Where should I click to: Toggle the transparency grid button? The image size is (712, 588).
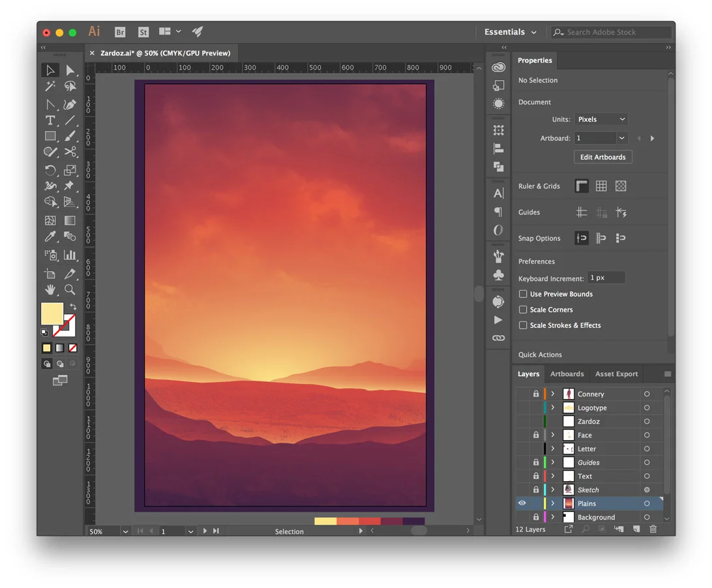pyautogui.click(x=621, y=186)
